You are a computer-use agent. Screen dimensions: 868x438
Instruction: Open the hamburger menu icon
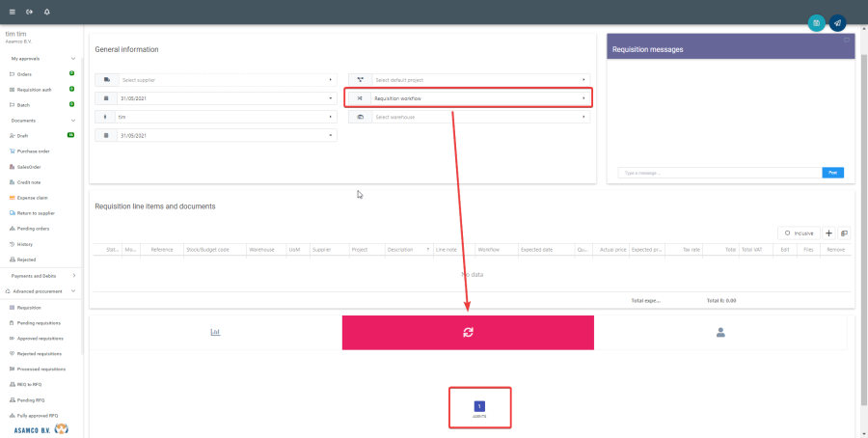[x=12, y=12]
